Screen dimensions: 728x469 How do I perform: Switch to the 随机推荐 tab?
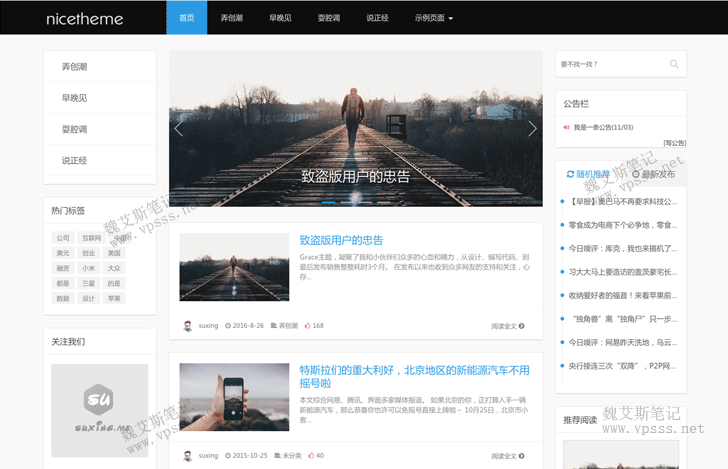(588, 174)
